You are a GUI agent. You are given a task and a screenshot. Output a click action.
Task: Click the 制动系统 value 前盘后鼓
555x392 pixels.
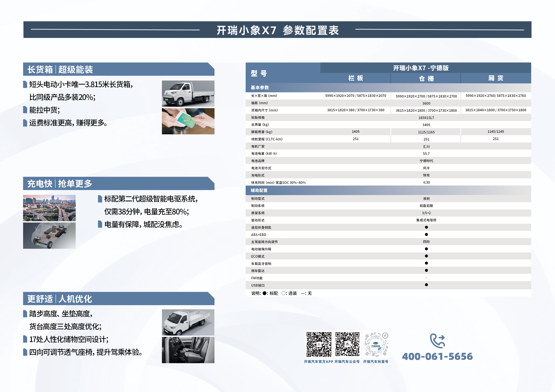click(426, 206)
